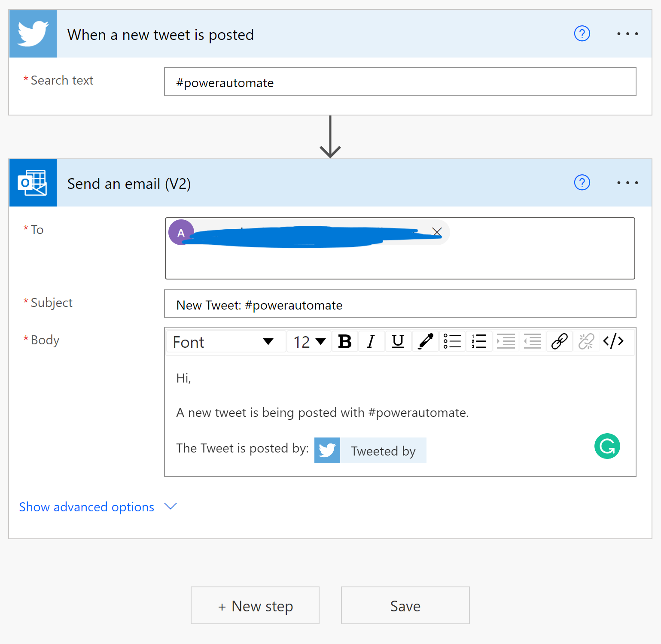Image resolution: width=661 pixels, height=644 pixels.
Task: Open ellipsis menu for tweet trigger
Action: pyautogui.click(x=627, y=33)
